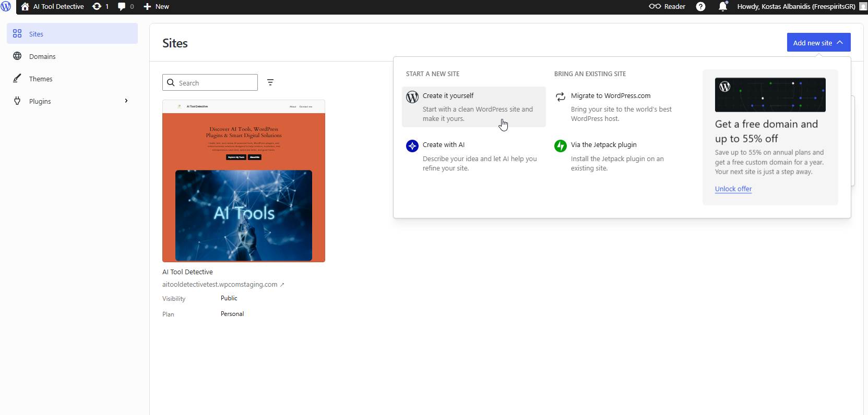Click the free domain promo banner image

pyautogui.click(x=770, y=95)
